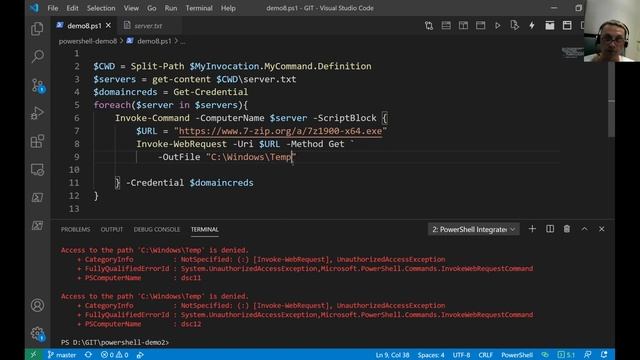Switch to the PROBLEMS panel tab
Viewport: 640px width, 360px height.
coord(76,229)
